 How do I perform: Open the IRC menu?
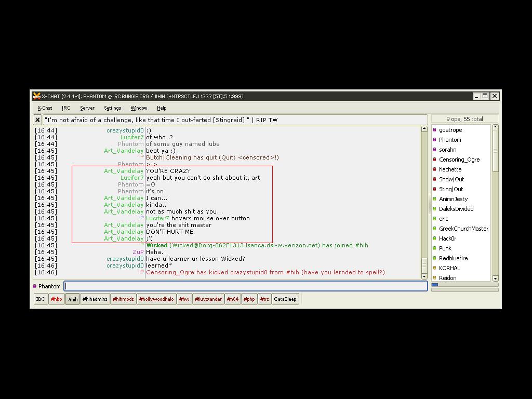click(66, 108)
